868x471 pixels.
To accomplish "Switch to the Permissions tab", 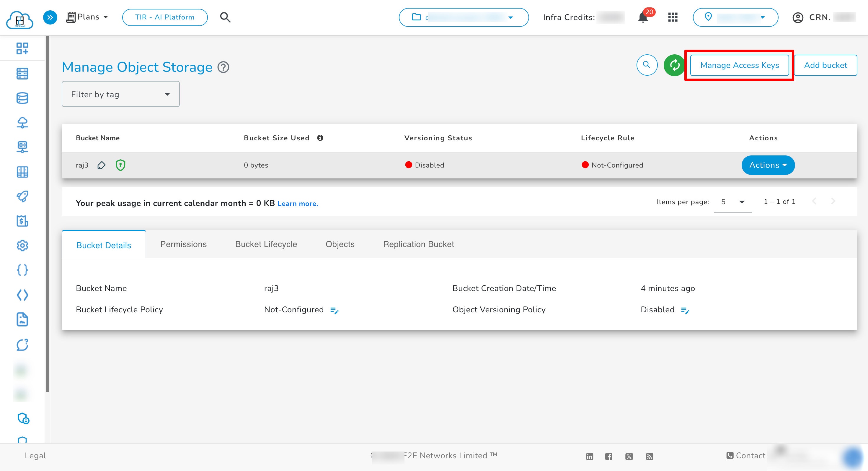I will click(183, 244).
